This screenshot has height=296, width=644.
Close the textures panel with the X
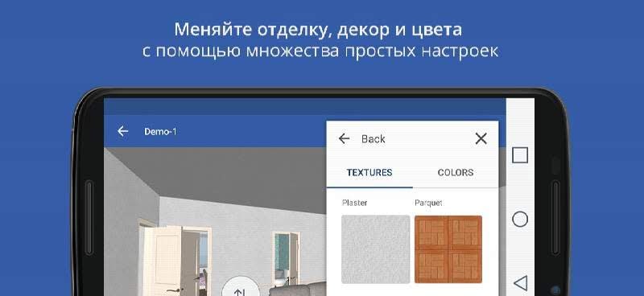pos(481,139)
